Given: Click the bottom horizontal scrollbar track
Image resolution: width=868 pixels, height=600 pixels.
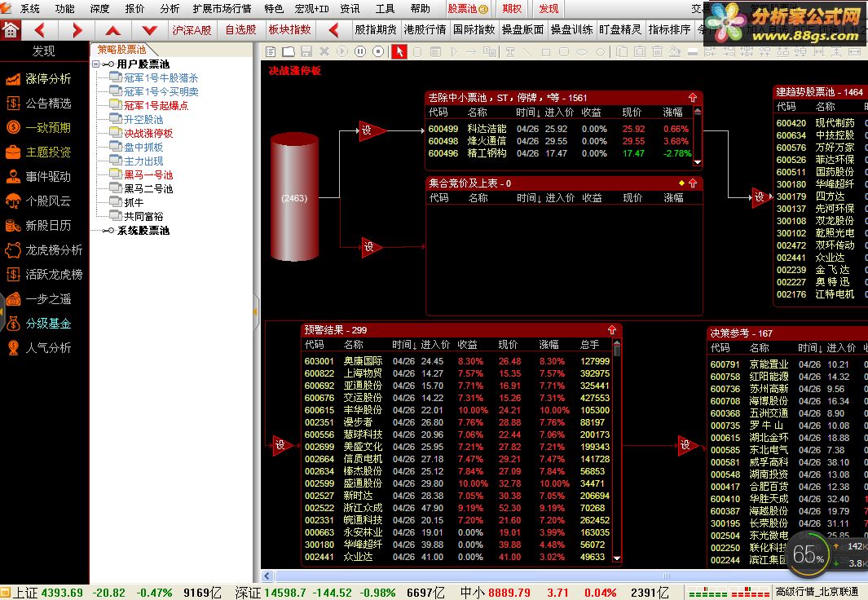Looking at the screenshot, I should tap(571, 576).
